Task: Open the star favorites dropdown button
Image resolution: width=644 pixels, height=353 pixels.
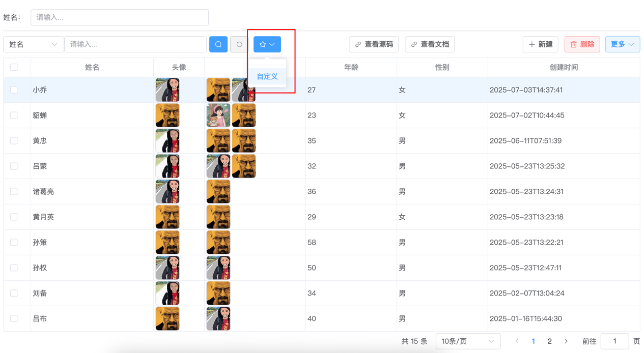Action: pyautogui.click(x=267, y=44)
